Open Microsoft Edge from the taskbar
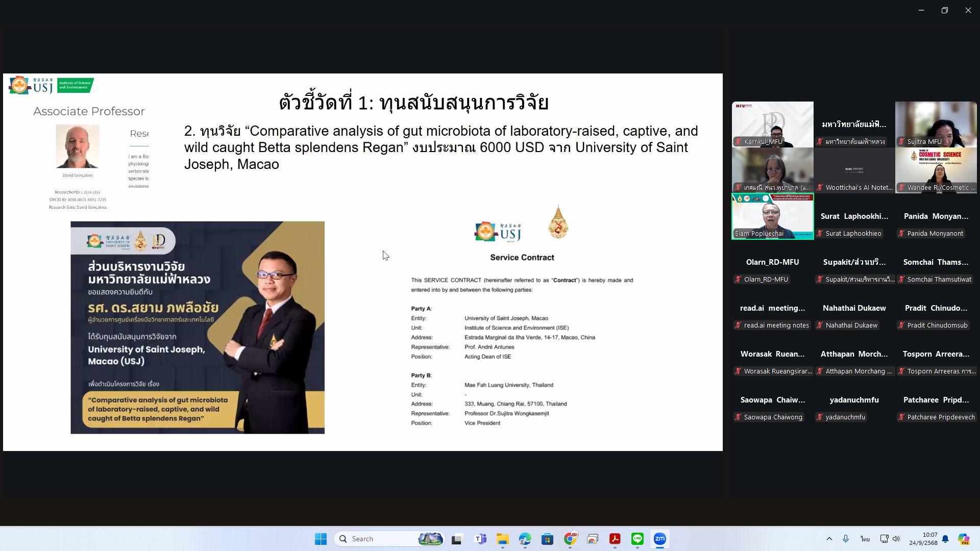The height and width of the screenshot is (551, 980). coord(525,539)
